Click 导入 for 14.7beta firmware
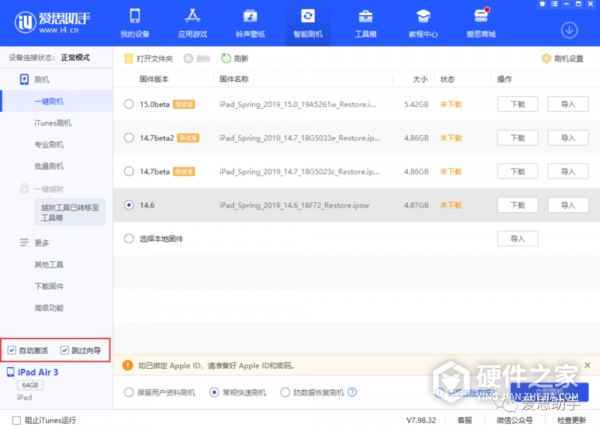 coord(568,171)
